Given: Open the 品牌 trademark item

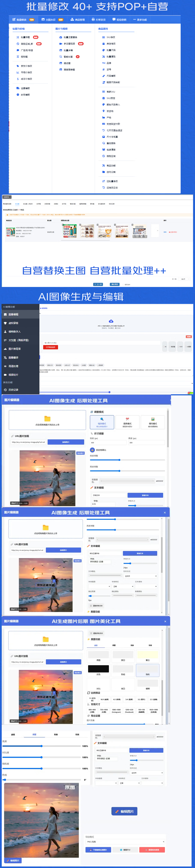Looking at the screenshot, I should click(106, 63).
